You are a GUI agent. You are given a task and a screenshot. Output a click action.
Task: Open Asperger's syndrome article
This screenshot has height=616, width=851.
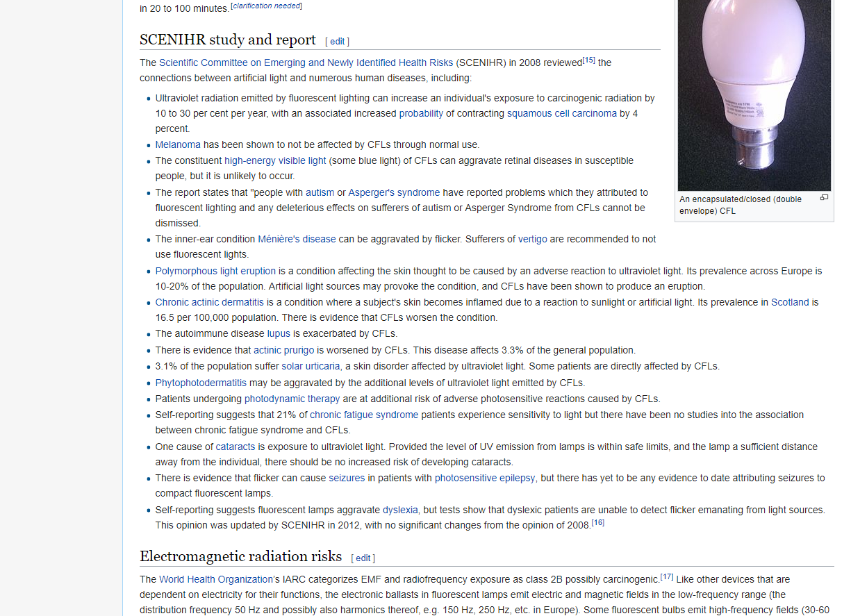(x=394, y=192)
